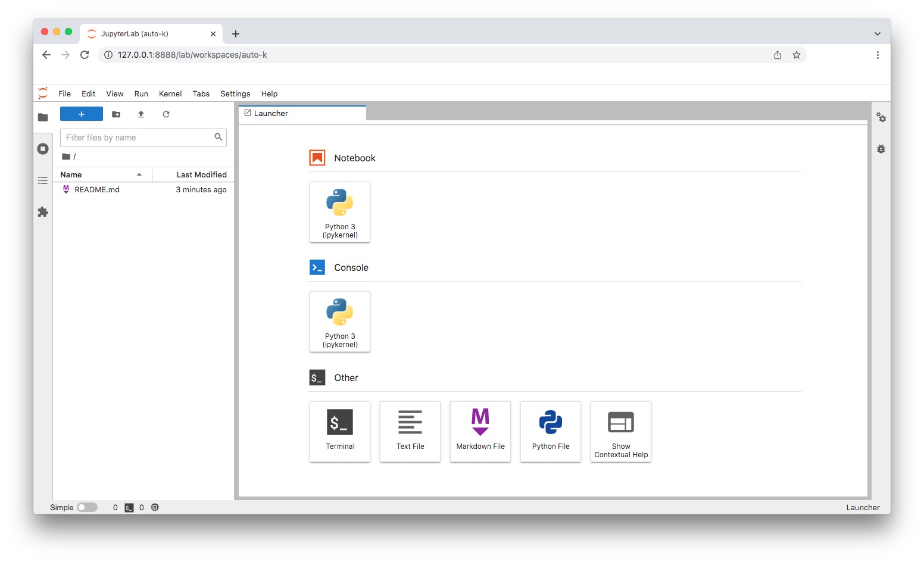Click the New Folder icon

click(116, 114)
